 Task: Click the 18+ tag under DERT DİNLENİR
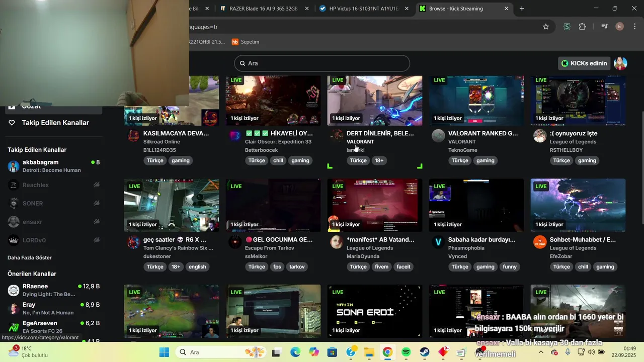(379, 160)
